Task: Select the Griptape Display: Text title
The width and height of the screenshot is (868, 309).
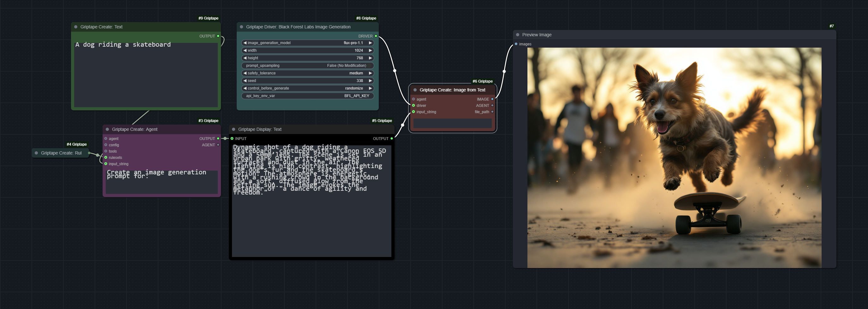Action: [x=260, y=129]
